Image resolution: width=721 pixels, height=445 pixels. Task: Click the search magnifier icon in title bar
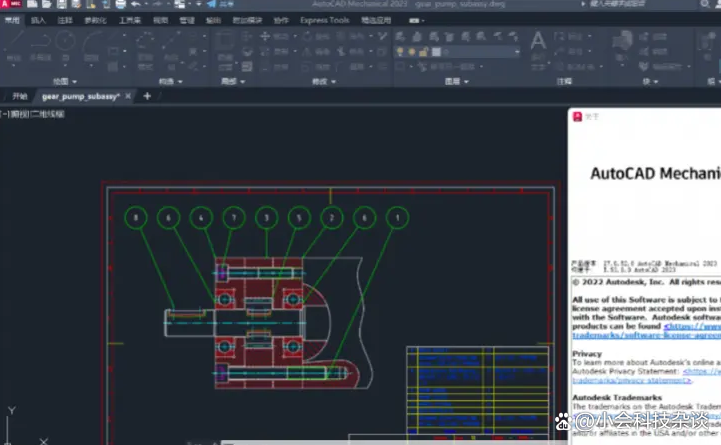coord(705,4)
